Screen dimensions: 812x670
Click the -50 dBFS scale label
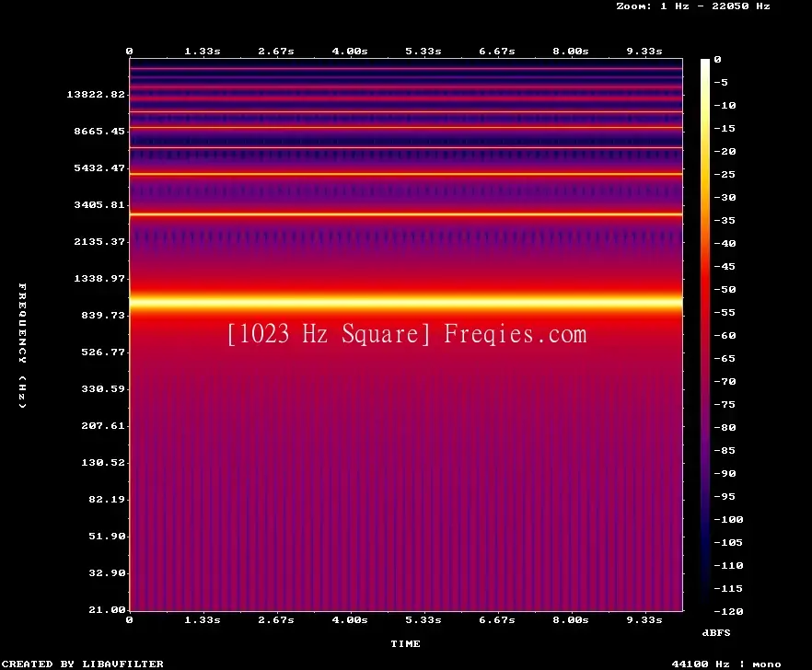pyautogui.click(x=725, y=289)
